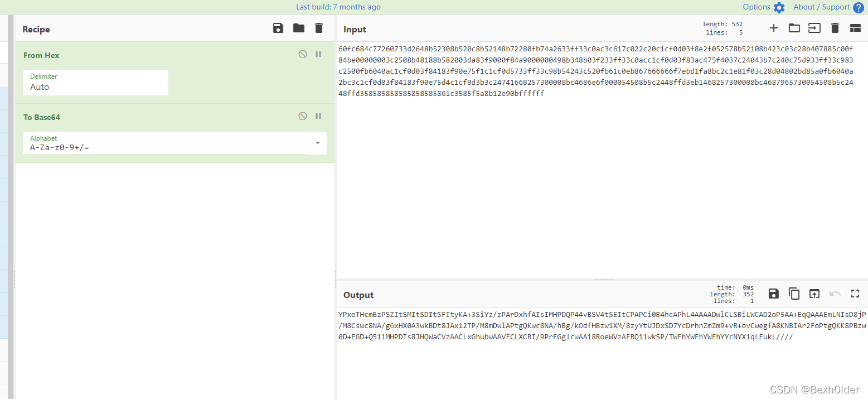868x399 pixels.
Task: Click the Input panel heading
Action: pyautogui.click(x=355, y=29)
